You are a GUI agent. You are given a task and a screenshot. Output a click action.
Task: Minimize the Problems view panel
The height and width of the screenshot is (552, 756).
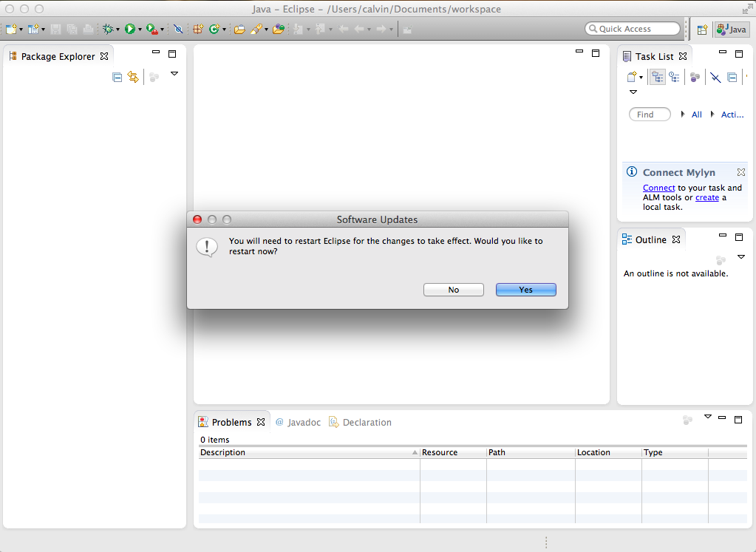[722, 418]
